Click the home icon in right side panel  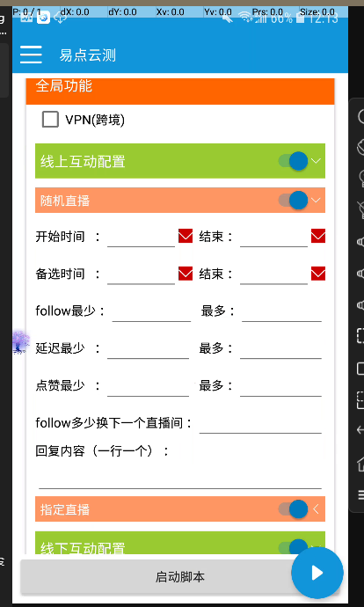coord(360,463)
